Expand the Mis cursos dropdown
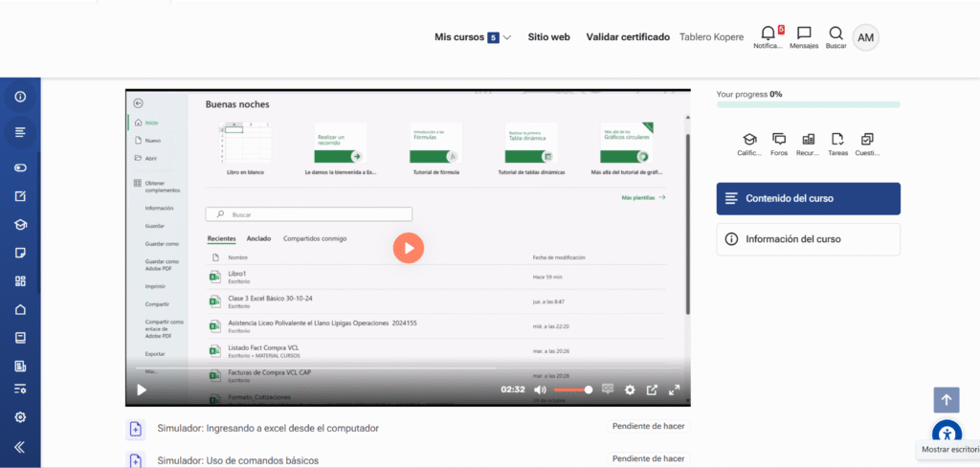980x468 pixels. click(x=473, y=37)
